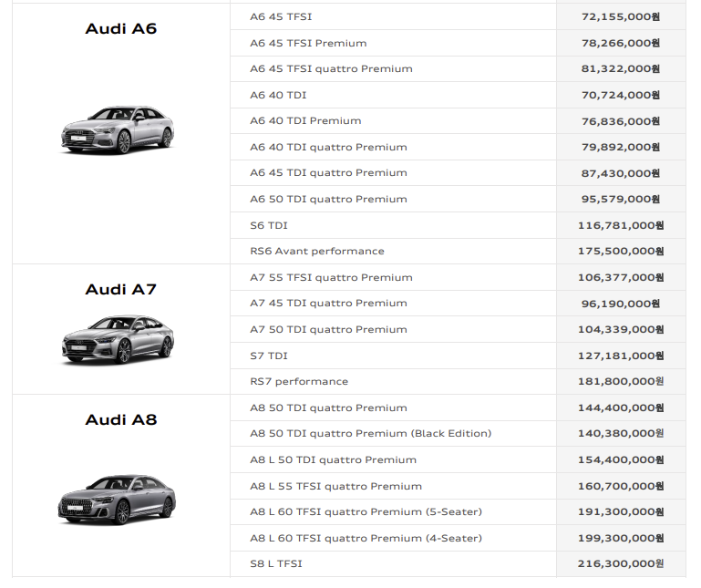Click the A6 45 TFSI Premium model name
The width and height of the screenshot is (701, 588).
pyautogui.click(x=308, y=43)
